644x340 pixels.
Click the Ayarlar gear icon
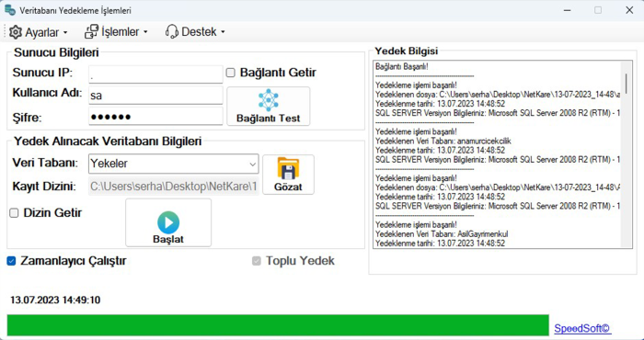click(x=16, y=32)
